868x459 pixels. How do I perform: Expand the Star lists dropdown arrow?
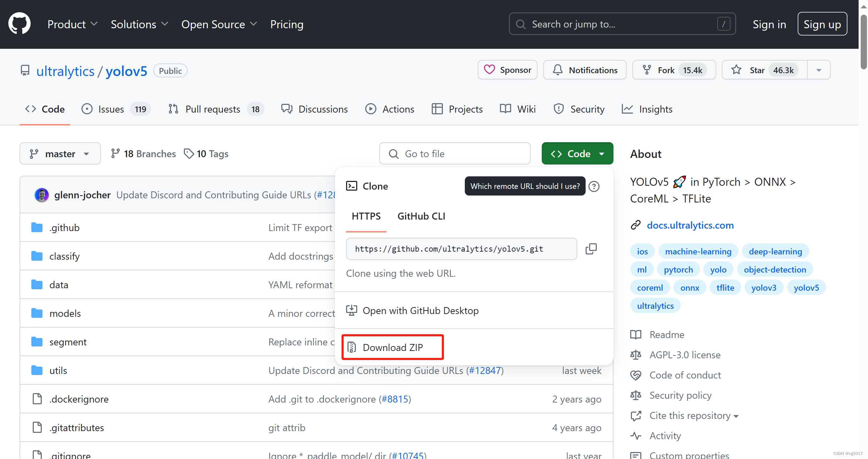pyautogui.click(x=819, y=70)
